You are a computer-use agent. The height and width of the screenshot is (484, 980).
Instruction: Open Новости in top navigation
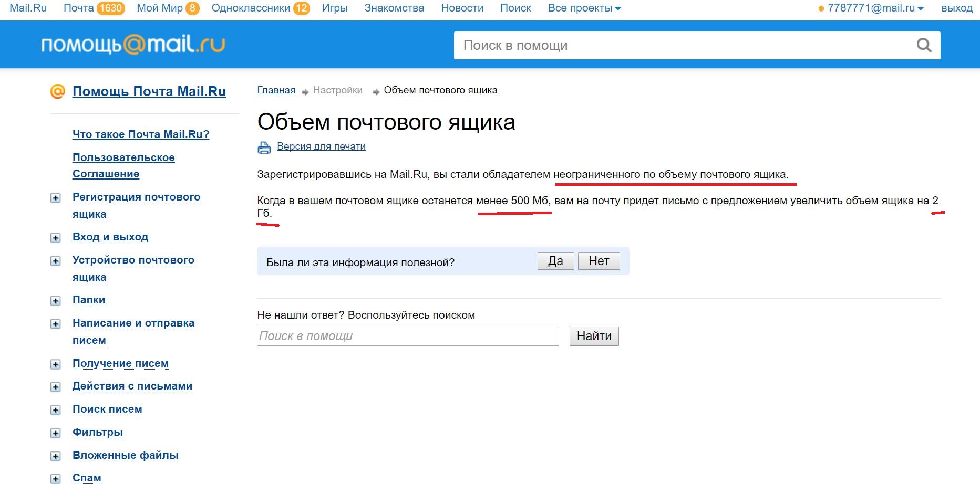pos(462,8)
